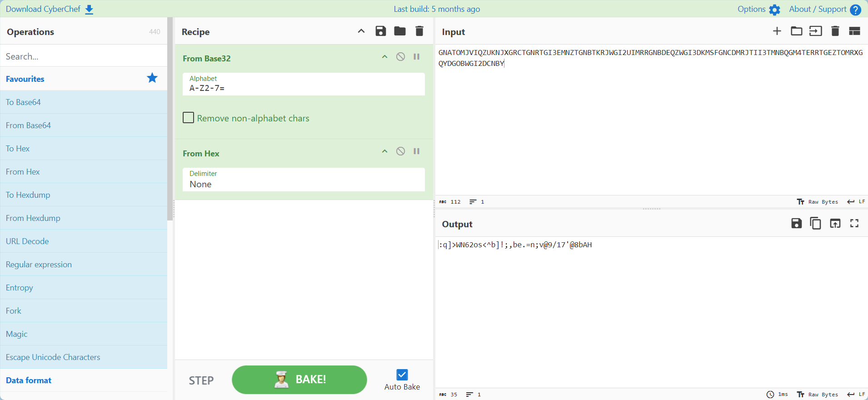
Task: Click the output bake time 1ms
Action: (x=777, y=395)
